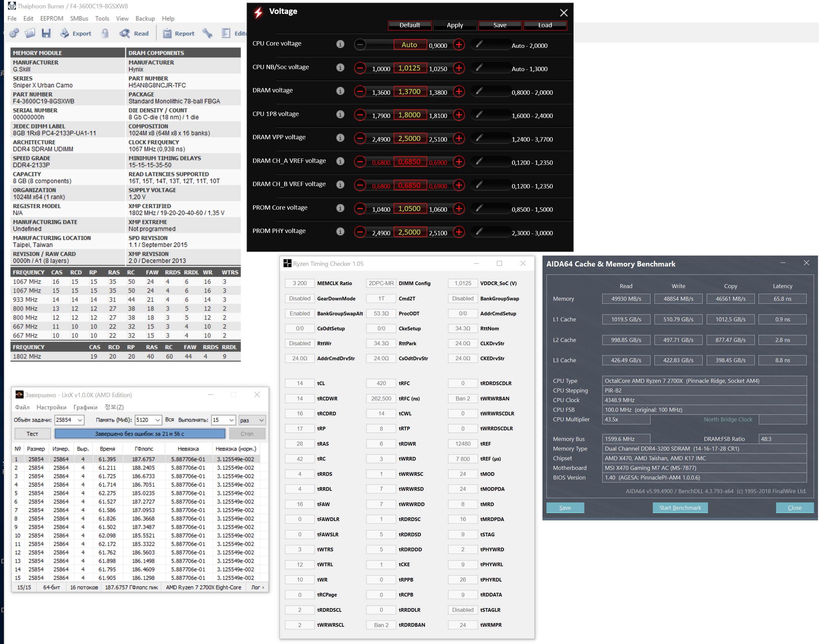Click the Read SPD toolbar button
The image size is (819, 644).
click(134, 33)
